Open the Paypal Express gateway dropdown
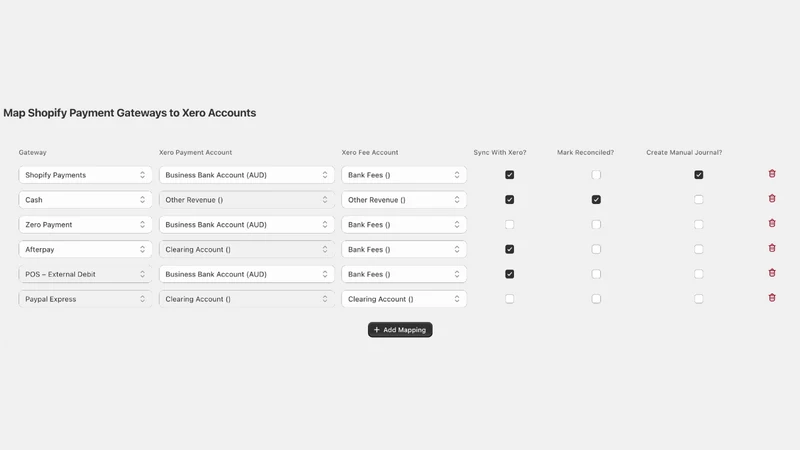This screenshot has height=450, width=800. tap(85, 299)
